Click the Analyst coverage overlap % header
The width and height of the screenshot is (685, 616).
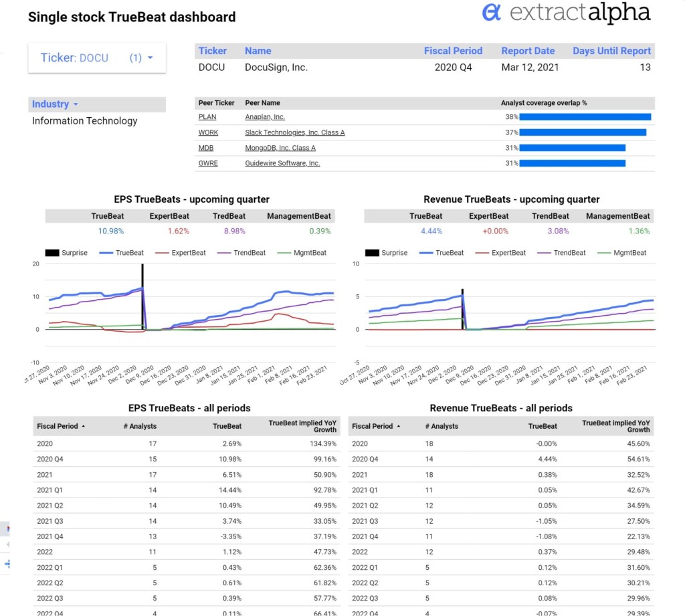click(544, 103)
